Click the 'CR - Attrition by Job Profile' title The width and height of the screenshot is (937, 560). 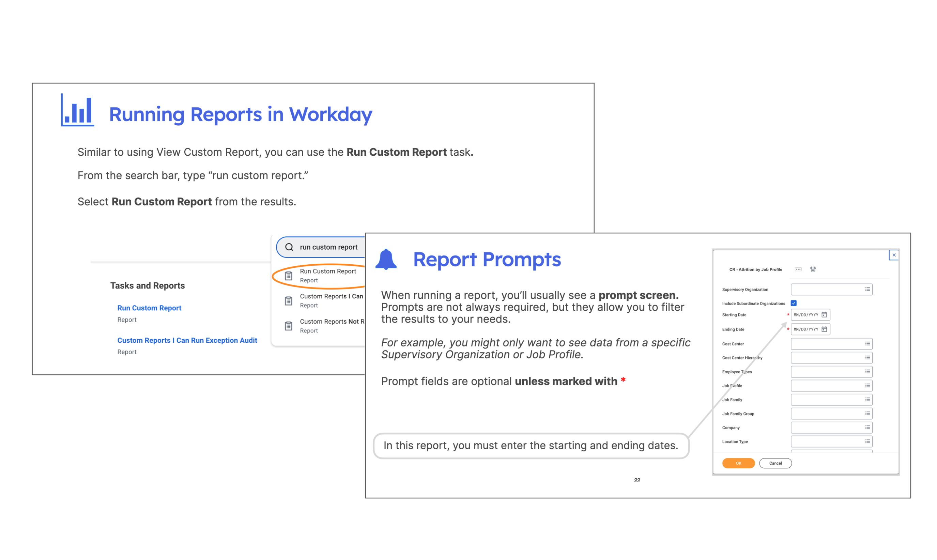[755, 269]
